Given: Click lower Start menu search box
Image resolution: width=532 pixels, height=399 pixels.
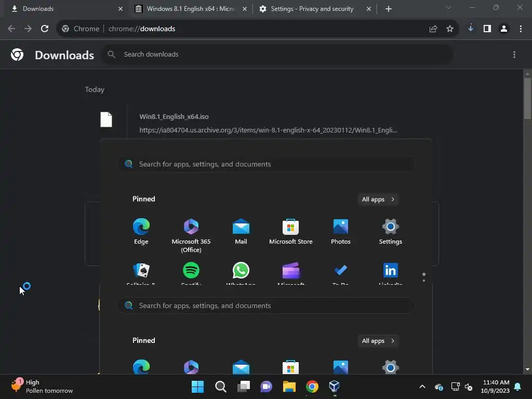Looking at the screenshot, I should [266, 305].
